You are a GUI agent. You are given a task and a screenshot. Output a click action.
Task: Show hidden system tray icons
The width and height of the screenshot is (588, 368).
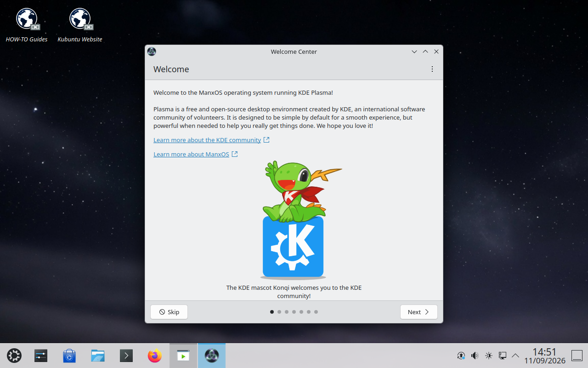click(x=515, y=356)
